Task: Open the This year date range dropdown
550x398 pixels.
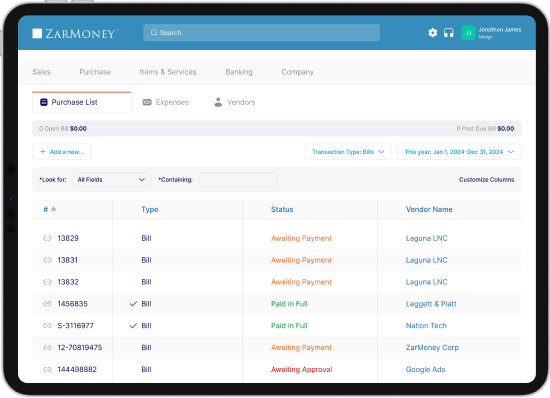Action: click(x=459, y=151)
